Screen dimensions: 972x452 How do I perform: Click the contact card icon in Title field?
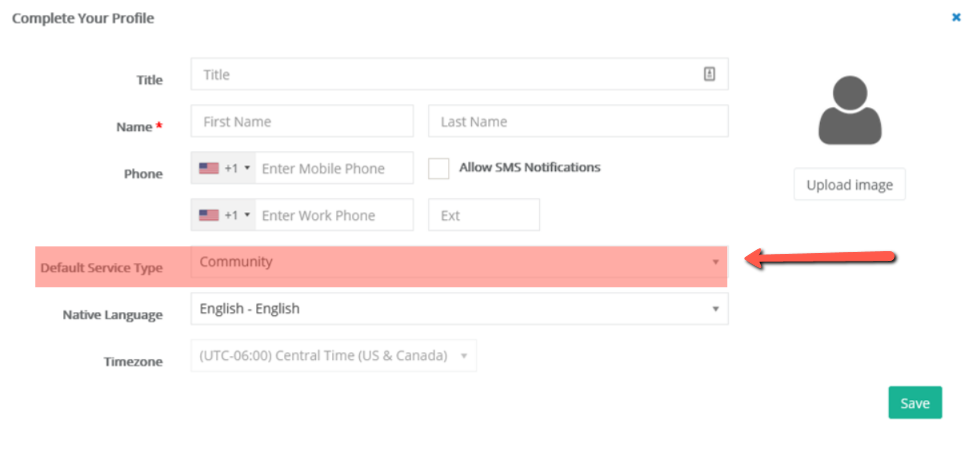click(x=709, y=74)
